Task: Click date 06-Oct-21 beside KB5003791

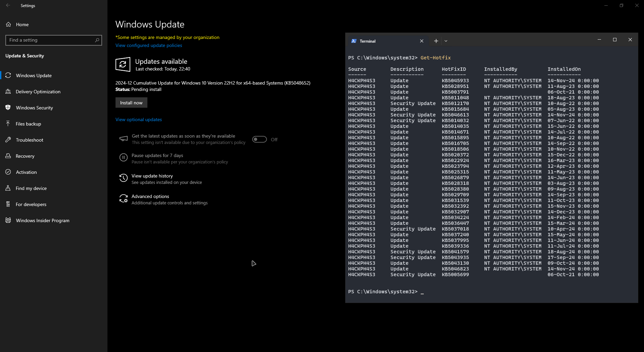Action: tap(561, 92)
